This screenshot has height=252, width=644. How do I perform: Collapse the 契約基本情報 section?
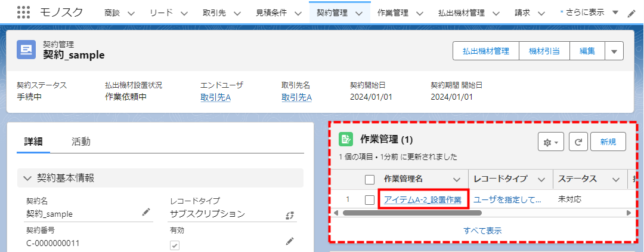point(27,178)
